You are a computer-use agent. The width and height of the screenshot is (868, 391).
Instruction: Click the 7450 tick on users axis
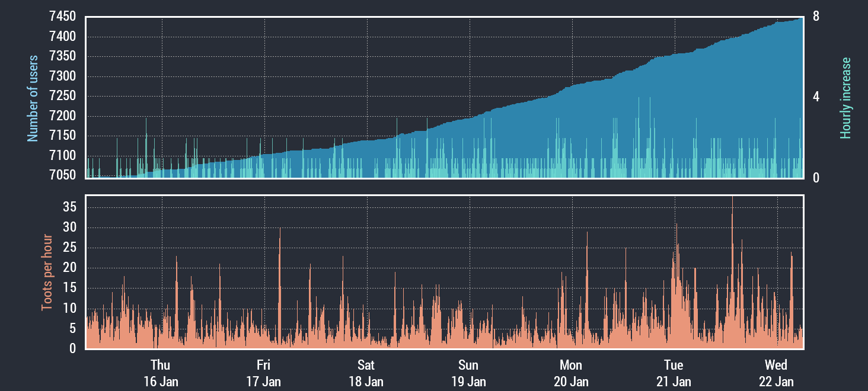62,17
